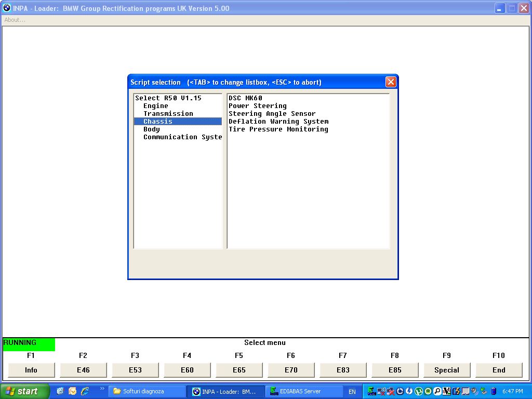The image size is (532, 399).
Task: Open the Special menu button
Action: (447, 370)
